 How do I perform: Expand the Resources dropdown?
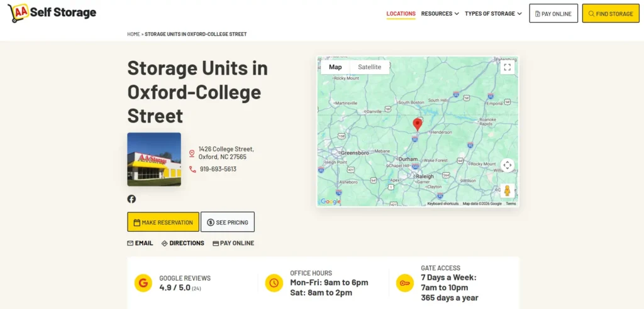click(x=440, y=14)
